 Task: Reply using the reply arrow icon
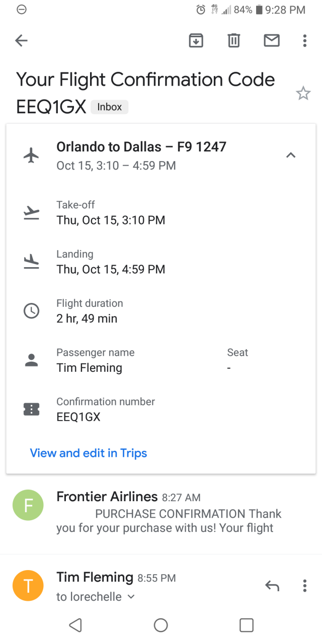[x=272, y=586]
